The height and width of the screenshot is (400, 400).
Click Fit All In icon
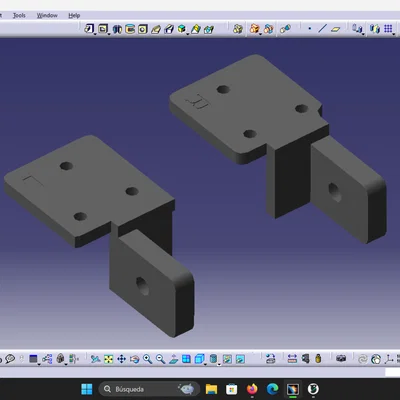[109, 359]
